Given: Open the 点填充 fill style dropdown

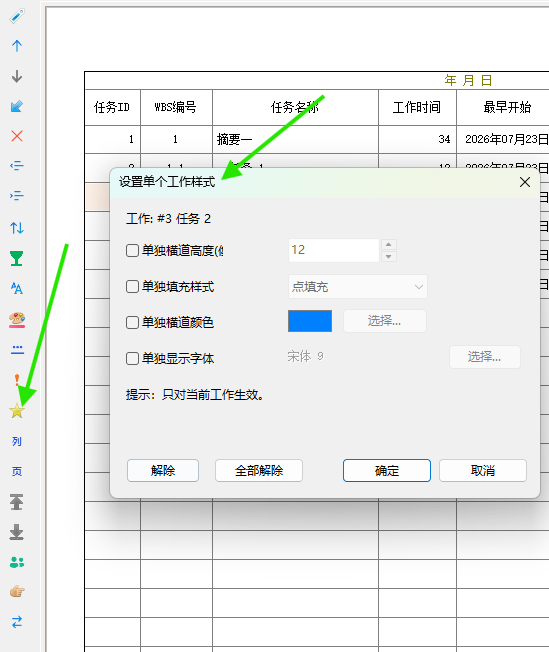Looking at the screenshot, I should (358, 286).
